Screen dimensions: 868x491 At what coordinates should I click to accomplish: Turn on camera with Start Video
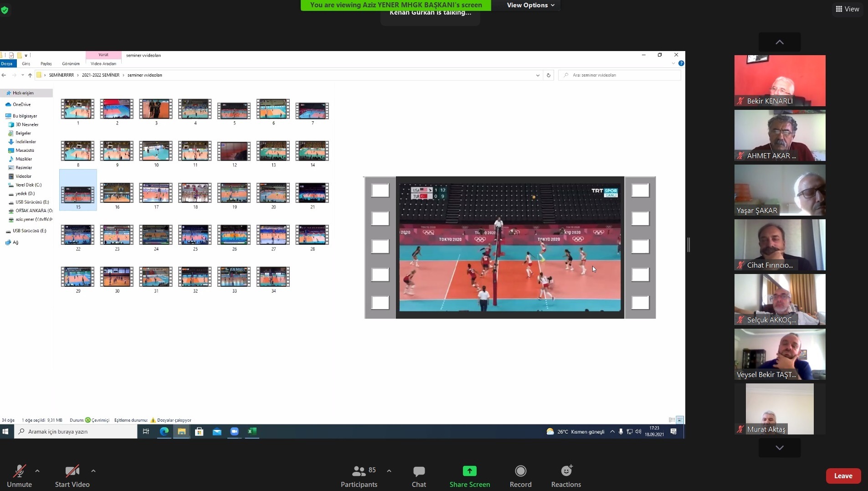(72, 471)
